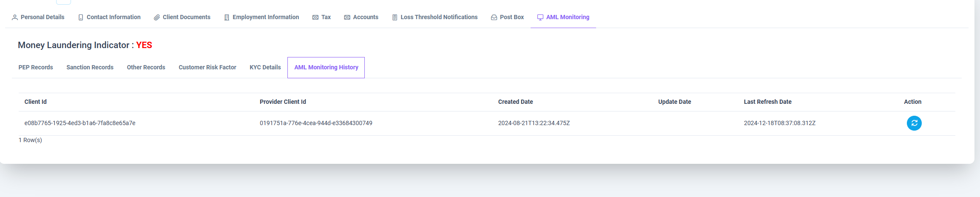Viewport: 980px width, 197px height.
Task: Open Customer Risk Factor sub-tab
Action: (207, 68)
